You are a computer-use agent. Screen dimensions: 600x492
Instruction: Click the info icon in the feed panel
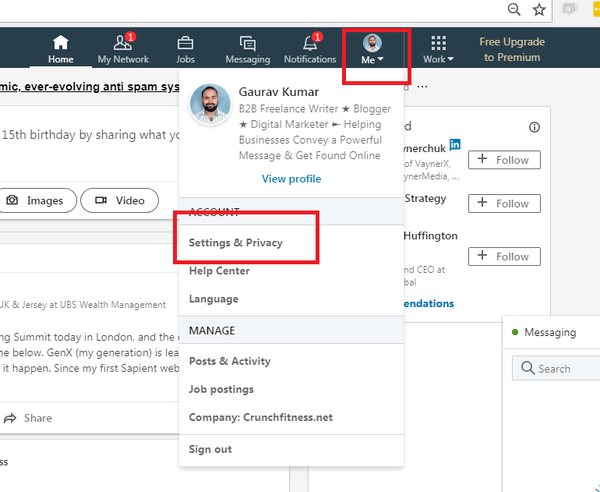pyautogui.click(x=534, y=127)
